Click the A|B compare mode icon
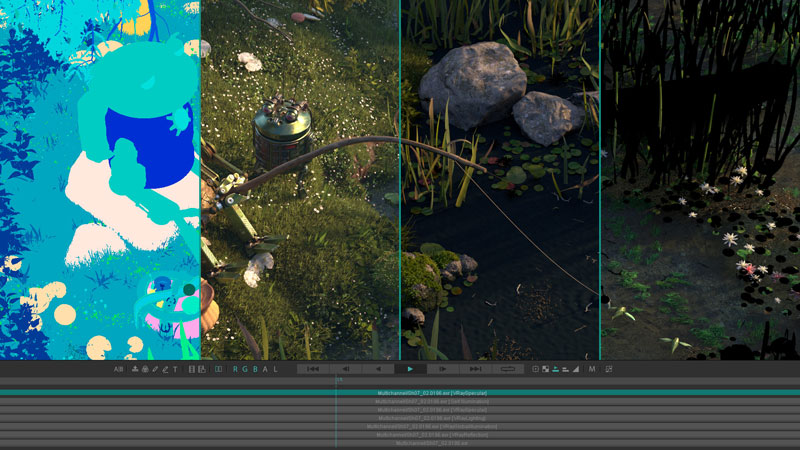The image size is (800, 450). tap(118, 369)
